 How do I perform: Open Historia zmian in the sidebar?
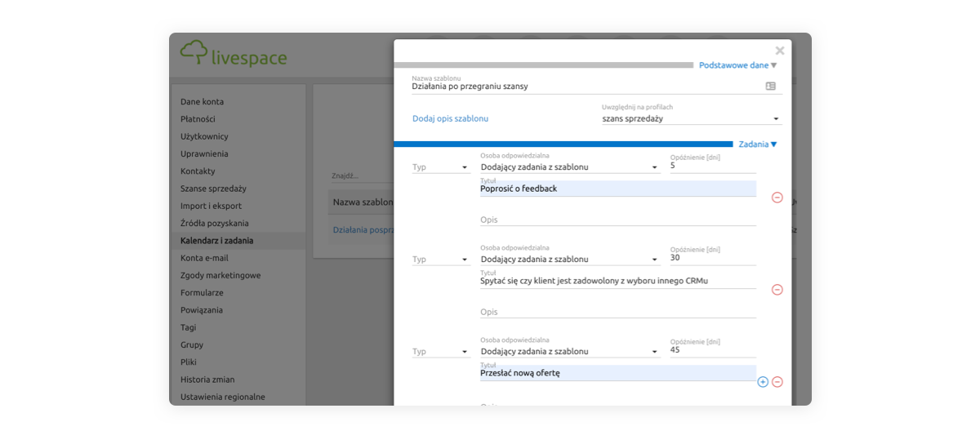tap(207, 380)
